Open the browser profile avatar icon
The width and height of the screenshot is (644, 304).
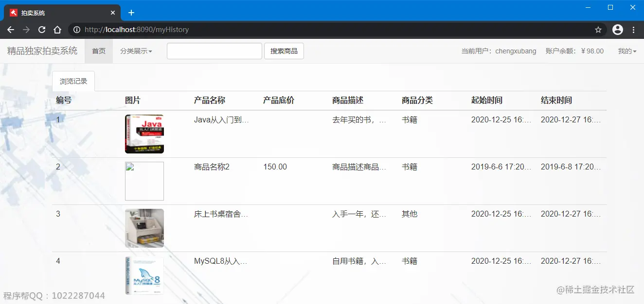click(x=617, y=30)
